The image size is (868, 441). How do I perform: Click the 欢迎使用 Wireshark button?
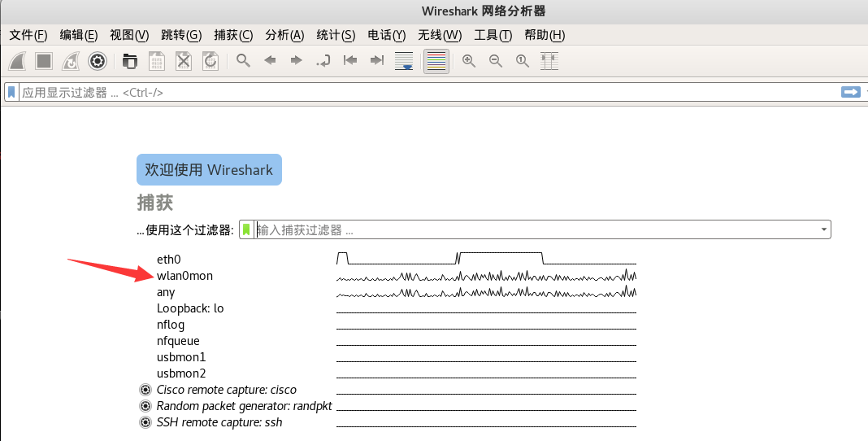point(209,170)
